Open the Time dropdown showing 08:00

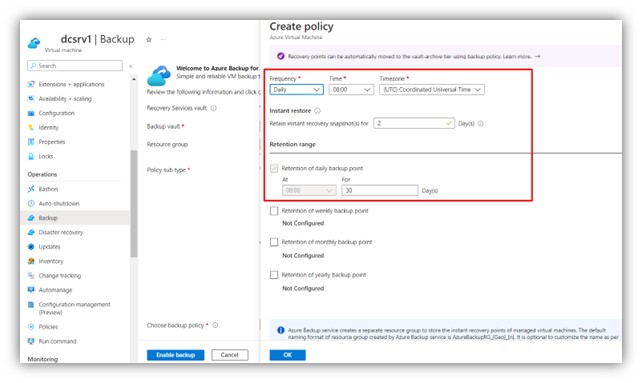point(351,90)
